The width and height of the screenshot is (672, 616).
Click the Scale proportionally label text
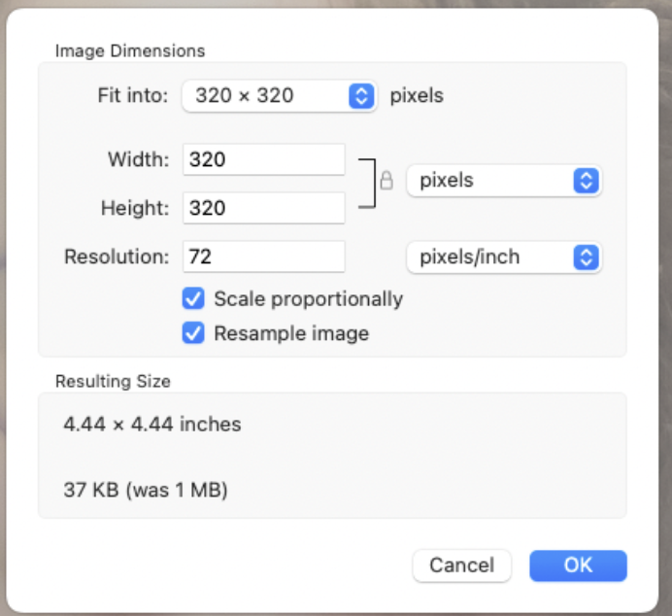click(x=308, y=298)
